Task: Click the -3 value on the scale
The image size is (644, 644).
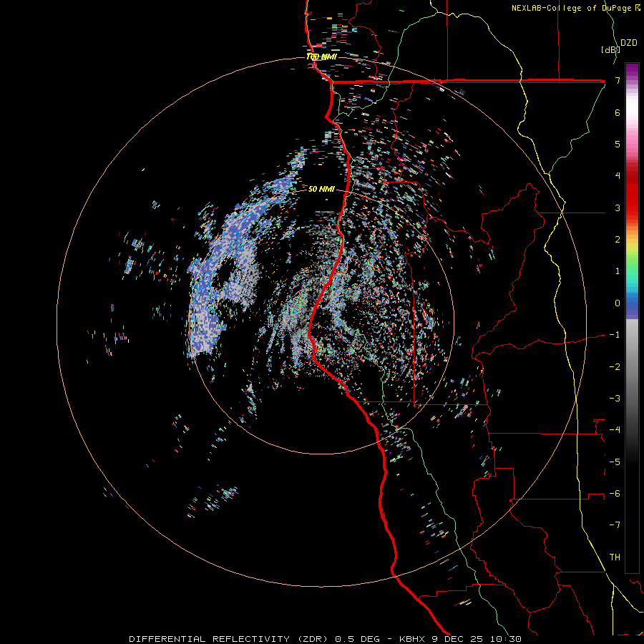Action: coord(615,398)
